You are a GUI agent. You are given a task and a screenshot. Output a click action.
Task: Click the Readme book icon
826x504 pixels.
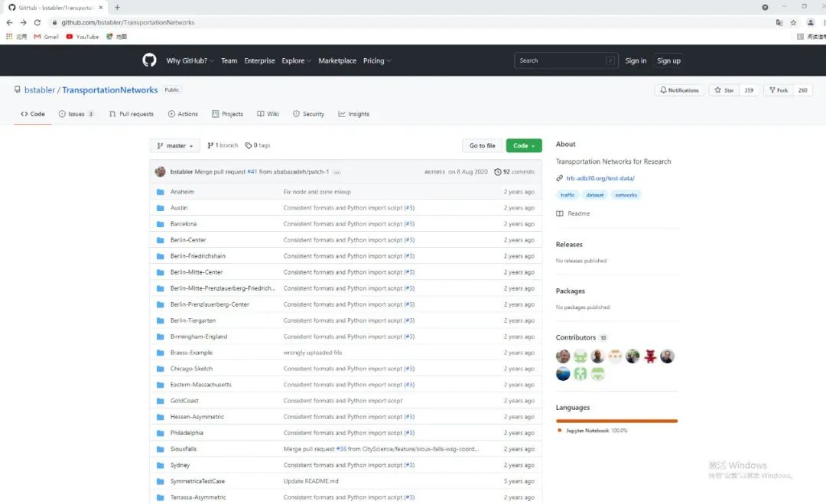coord(559,213)
